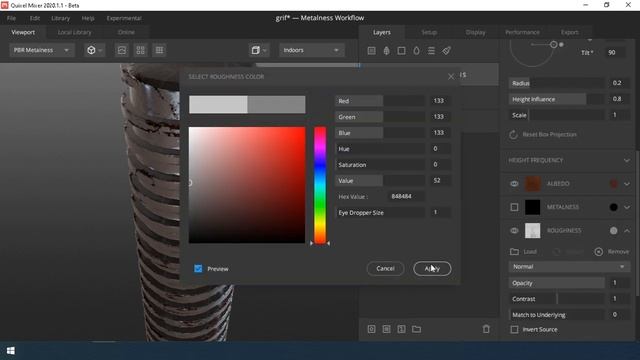Switch to 2D image view icon

click(122, 50)
